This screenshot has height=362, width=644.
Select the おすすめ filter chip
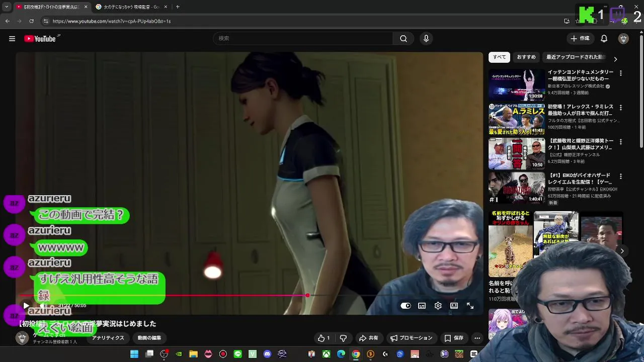(526, 57)
